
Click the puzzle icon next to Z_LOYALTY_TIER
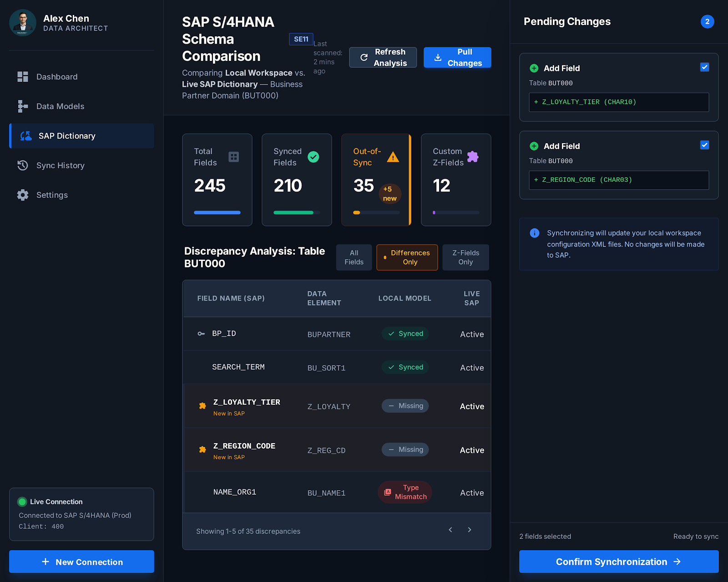pyautogui.click(x=202, y=406)
